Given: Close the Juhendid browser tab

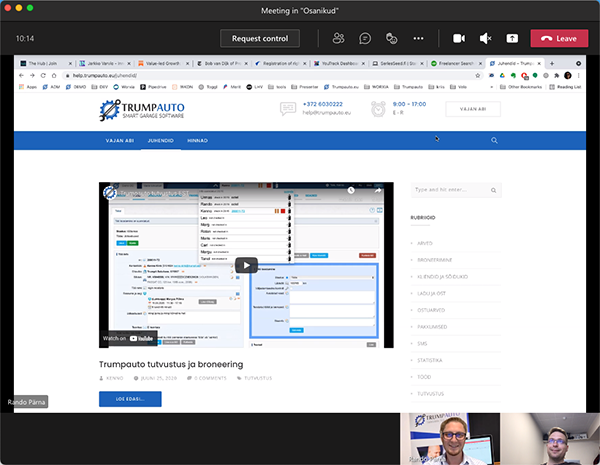Looking at the screenshot, I should coord(539,63).
